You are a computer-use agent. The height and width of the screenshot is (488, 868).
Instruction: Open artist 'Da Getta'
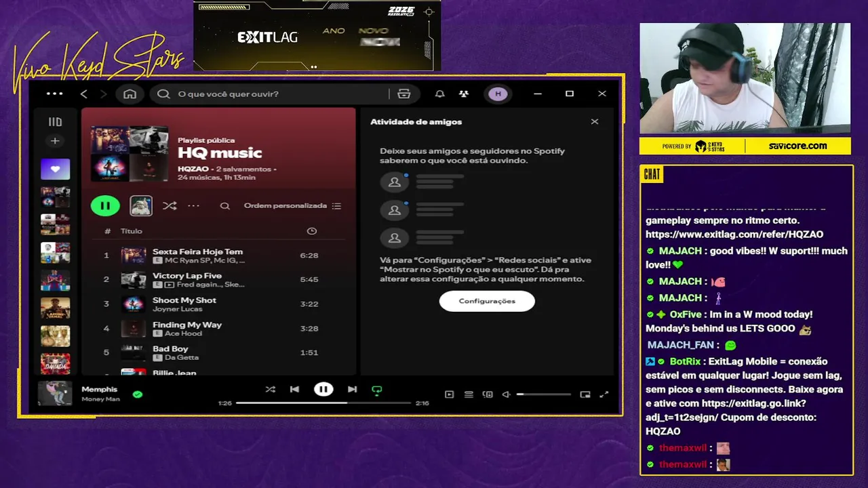coord(182,357)
